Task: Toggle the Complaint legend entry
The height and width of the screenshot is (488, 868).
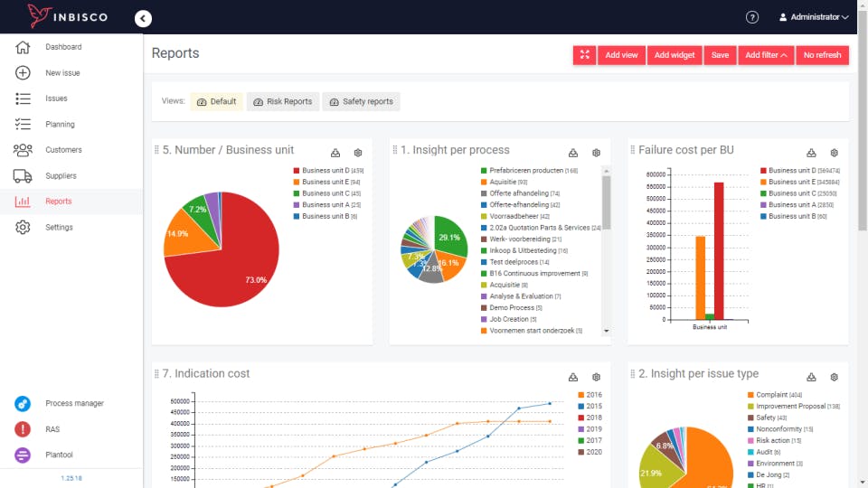Action: (775, 395)
